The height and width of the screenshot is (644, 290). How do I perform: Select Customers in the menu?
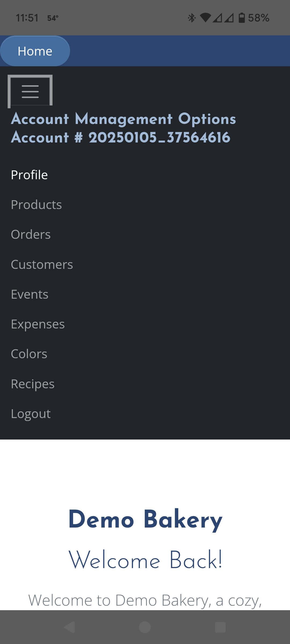coord(42,265)
